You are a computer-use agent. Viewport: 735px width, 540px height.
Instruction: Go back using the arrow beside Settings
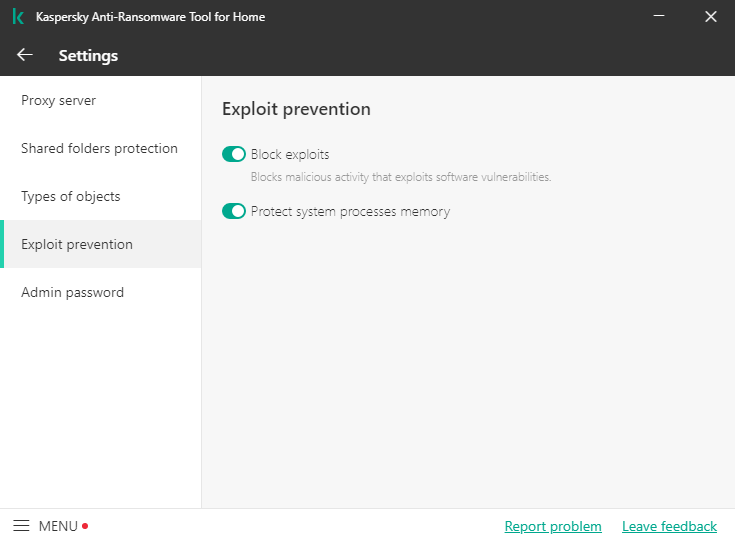point(25,55)
